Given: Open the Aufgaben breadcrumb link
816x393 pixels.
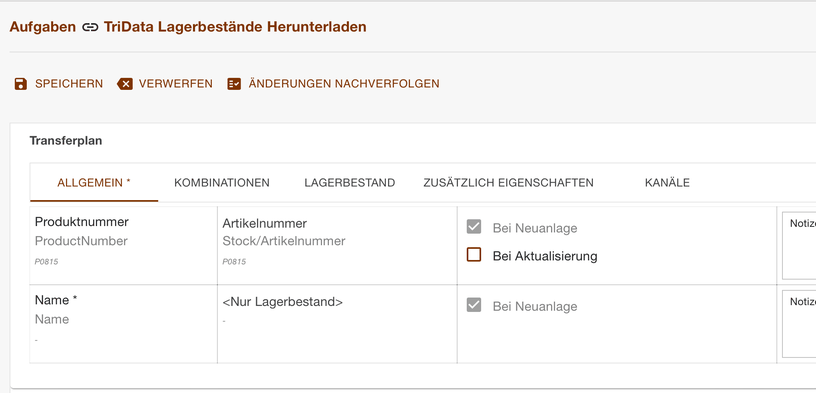Looking at the screenshot, I should [x=43, y=27].
